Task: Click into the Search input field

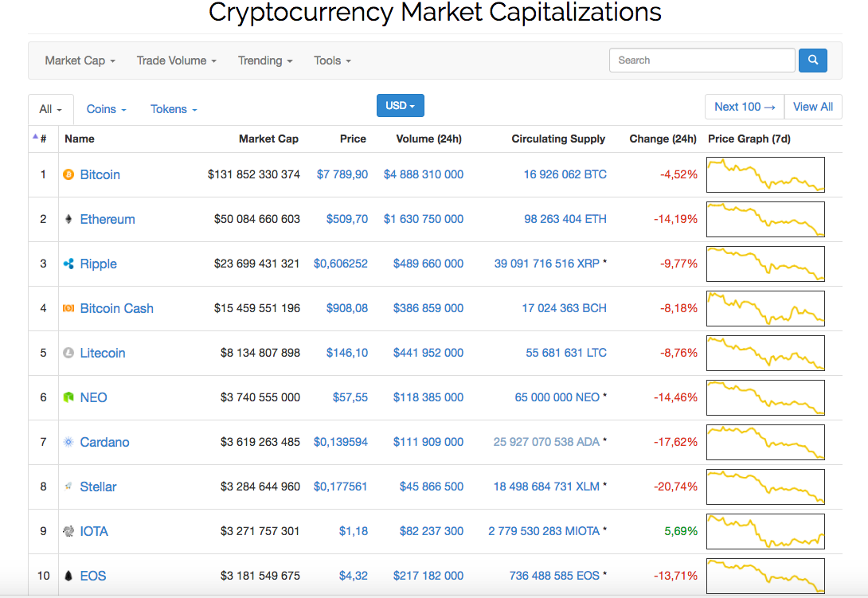Action: tap(702, 61)
